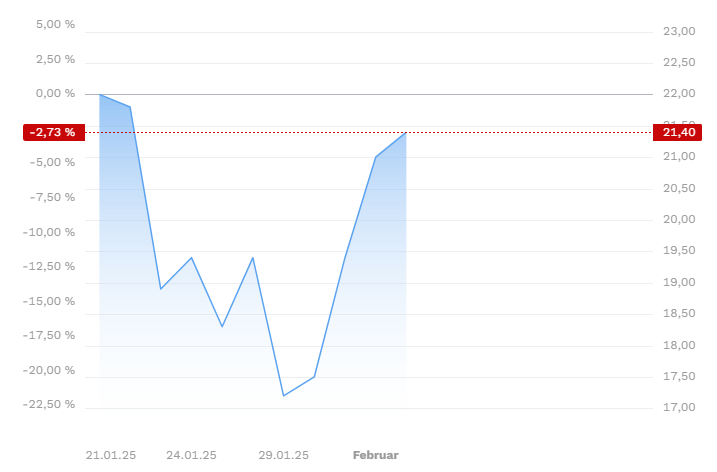Click the Februar month label
The height and width of the screenshot is (472, 717).
[x=376, y=455]
